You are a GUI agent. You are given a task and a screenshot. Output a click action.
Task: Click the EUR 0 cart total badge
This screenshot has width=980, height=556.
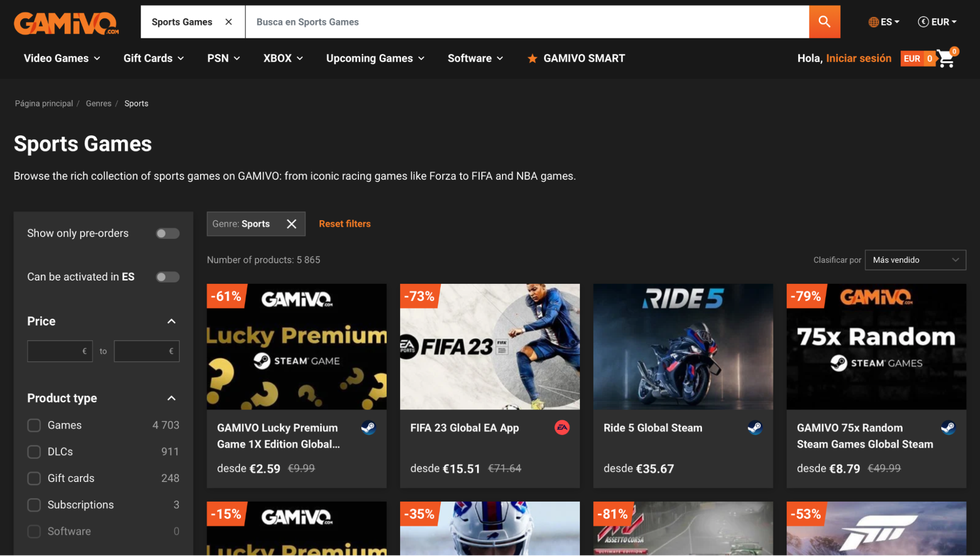917,58
